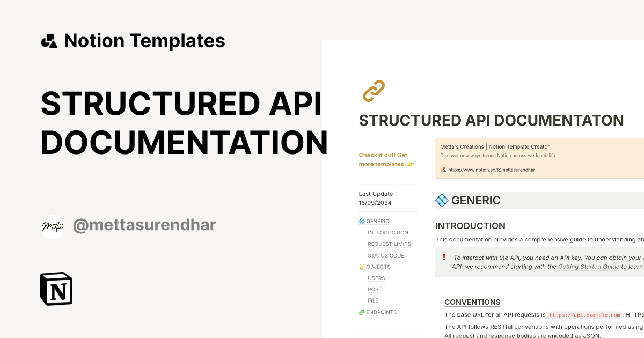The height and width of the screenshot is (338, 644).
Task: Open STATUS CODE from the sidebar
Action: (x=385, y=255)
